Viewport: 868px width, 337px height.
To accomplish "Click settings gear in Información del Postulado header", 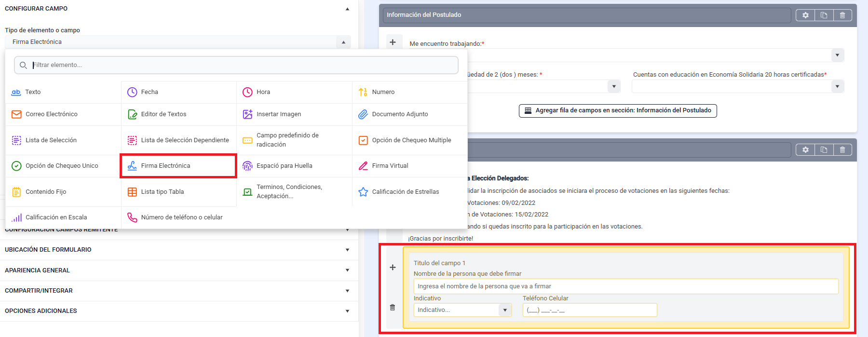I will [x=805, y=15].
